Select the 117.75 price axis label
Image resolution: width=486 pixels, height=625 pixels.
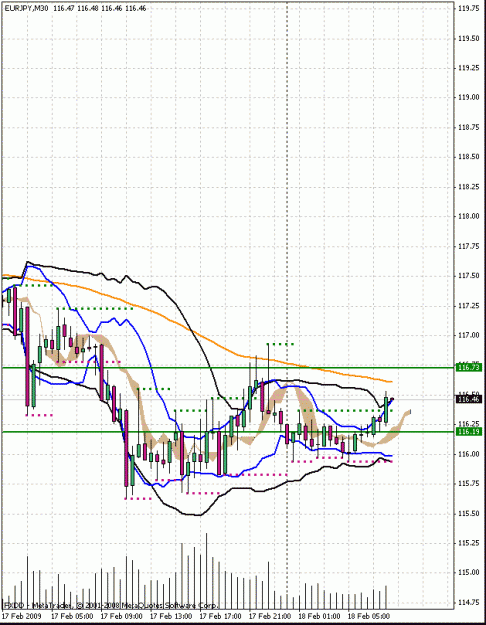(x=468, y=246)
